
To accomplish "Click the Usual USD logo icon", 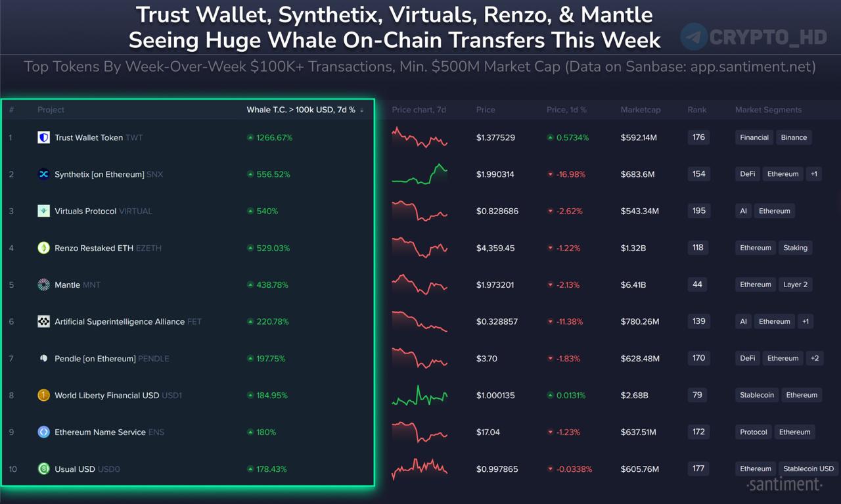I will tap(43, 469).
